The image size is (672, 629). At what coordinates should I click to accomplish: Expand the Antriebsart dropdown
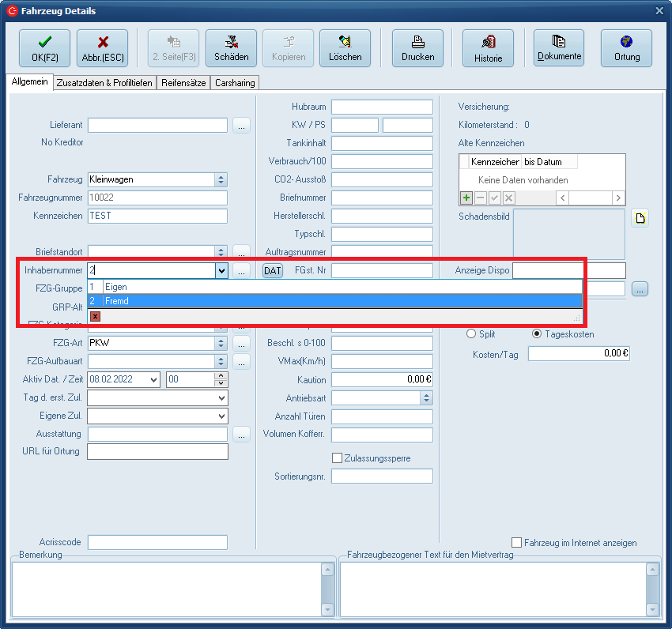[x=426, y=398]
